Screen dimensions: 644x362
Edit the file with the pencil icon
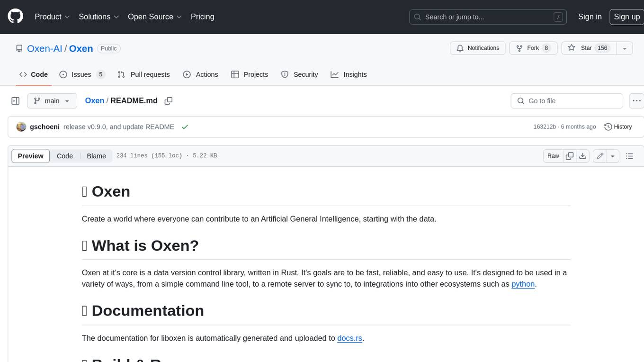click(x=599, y=156)
